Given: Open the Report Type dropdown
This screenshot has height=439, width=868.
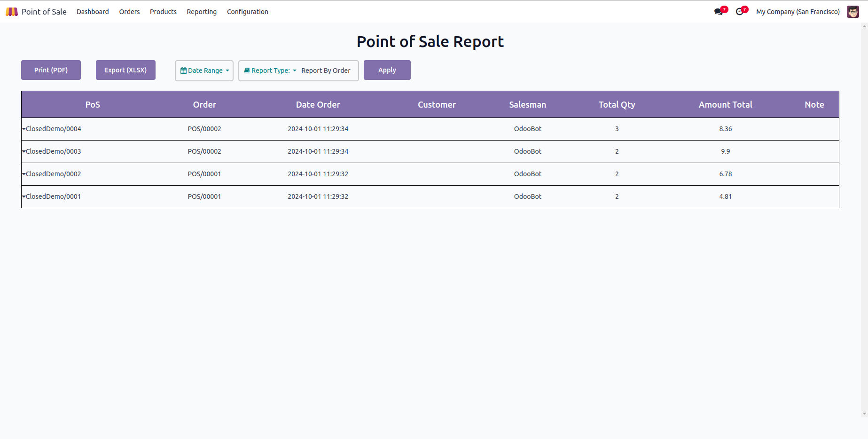Looking at the screenshot, I should click(x=271, y=71).
